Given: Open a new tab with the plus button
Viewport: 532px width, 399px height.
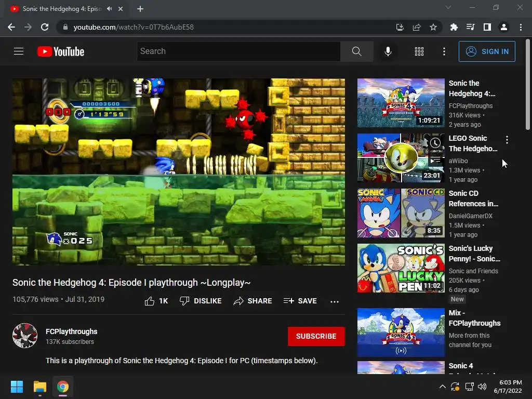Looking at the screenshot, I should tap(140, 9).
